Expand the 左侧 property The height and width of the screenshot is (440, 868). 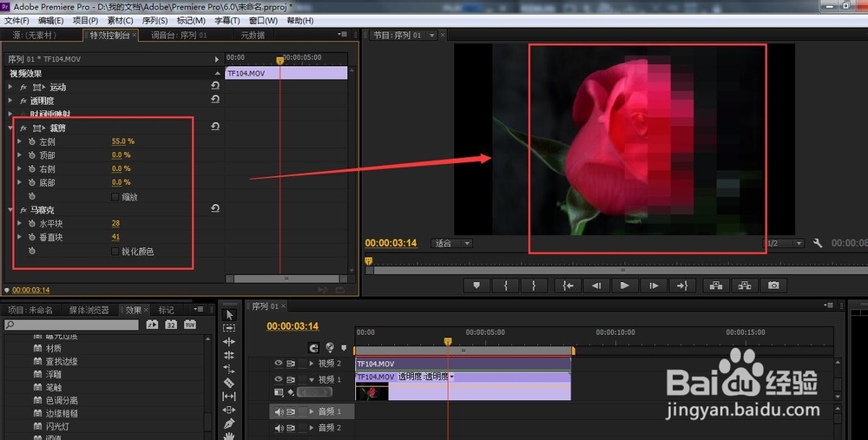[20, 141]
